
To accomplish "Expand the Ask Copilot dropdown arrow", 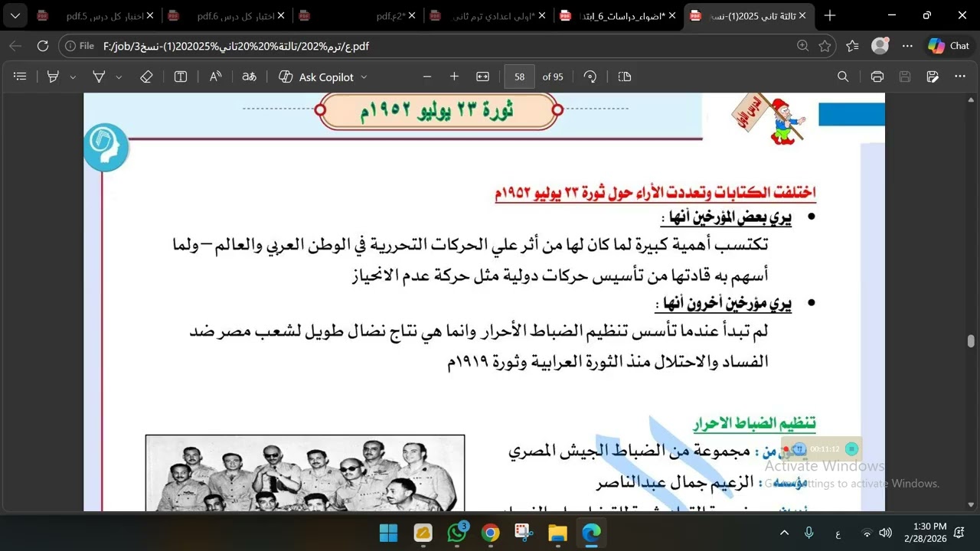I will coord(364,77).
